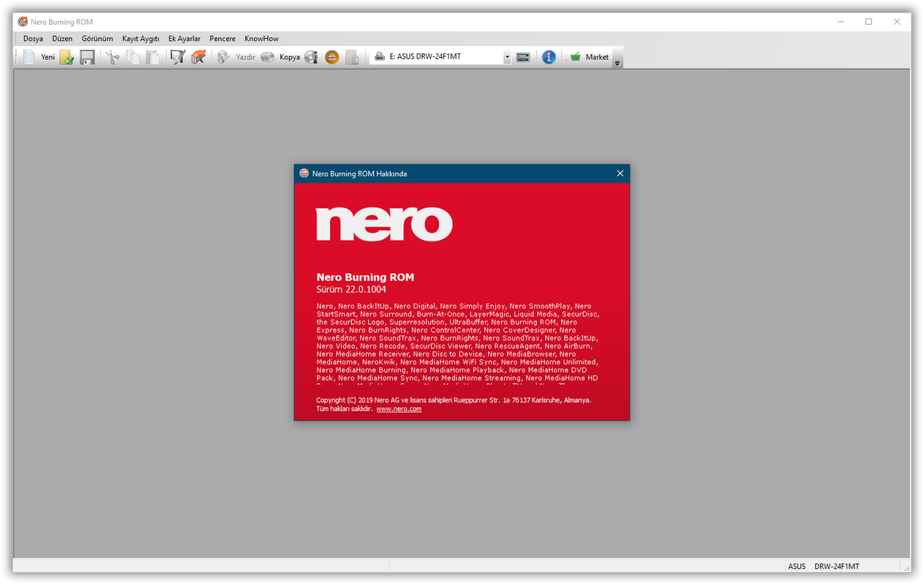Open the Ek Ayarlar menu
Viewport: 924px width, 585px height.
tap(184, 39)
